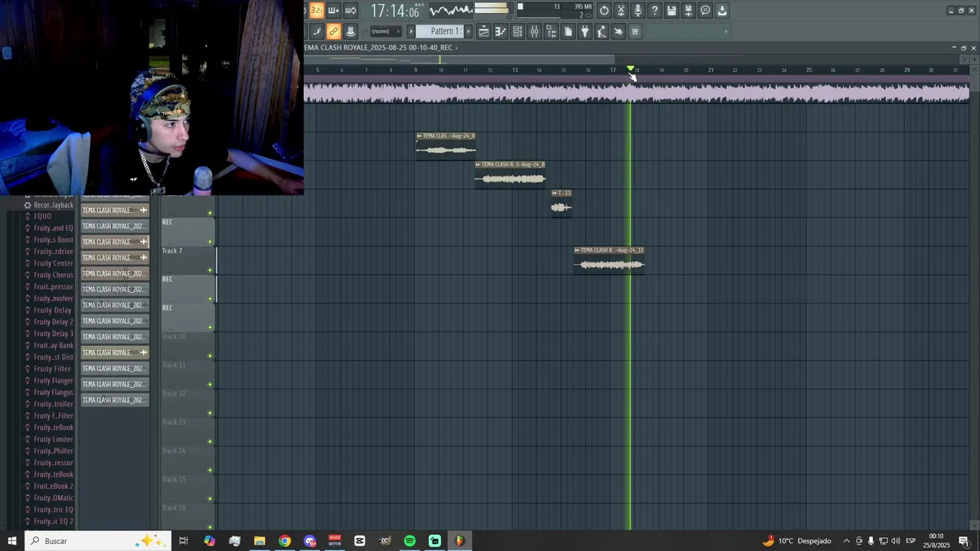Image resolution: width=980 pixels, height=551 pixels.
Task: Show hidden system tray icons chevron
Action: (x=846, y=541)
